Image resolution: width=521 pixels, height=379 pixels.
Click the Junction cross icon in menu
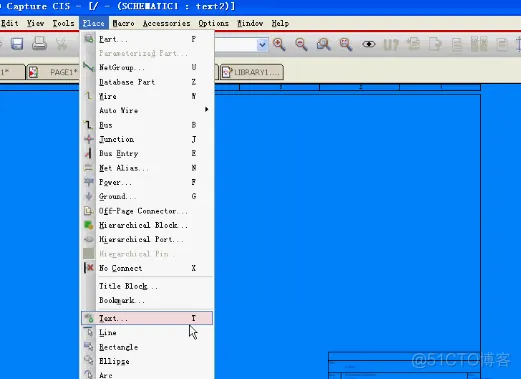(89, 139)
